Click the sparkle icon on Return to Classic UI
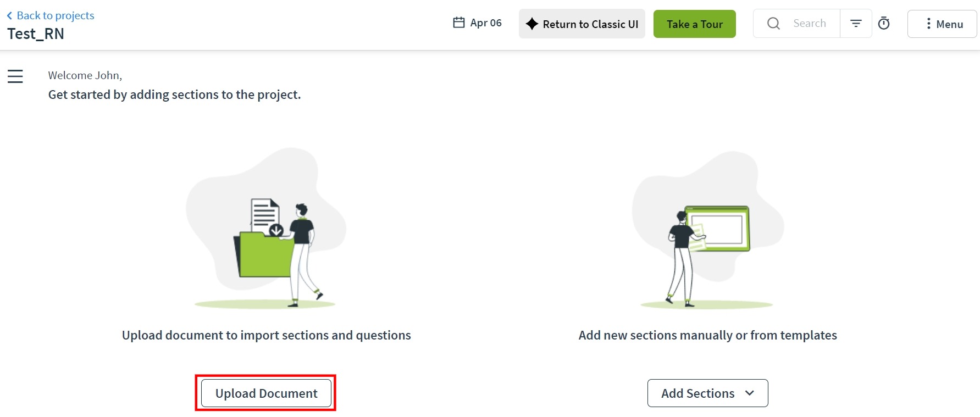This screenshot has width=980, height=417. pos(531,24)
